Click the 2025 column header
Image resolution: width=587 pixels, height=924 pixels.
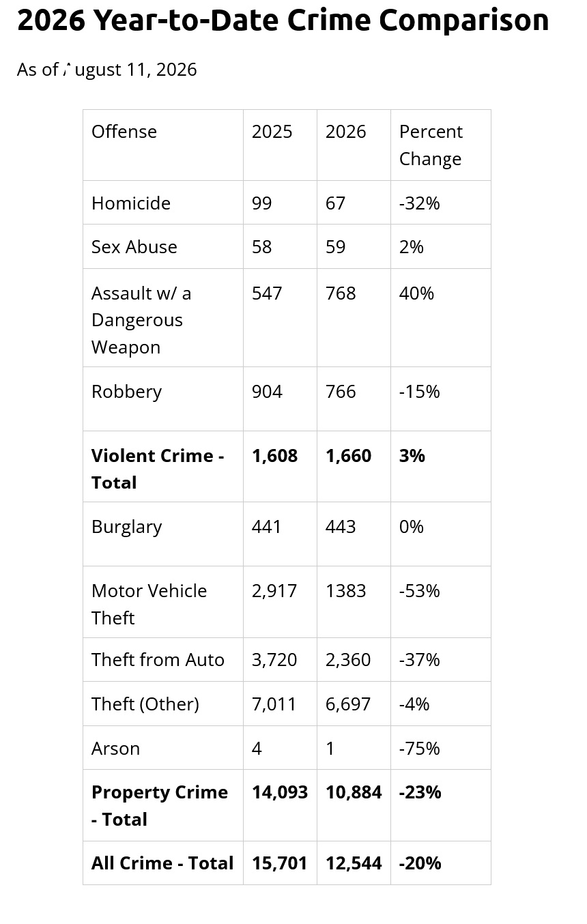click(272, 132)
